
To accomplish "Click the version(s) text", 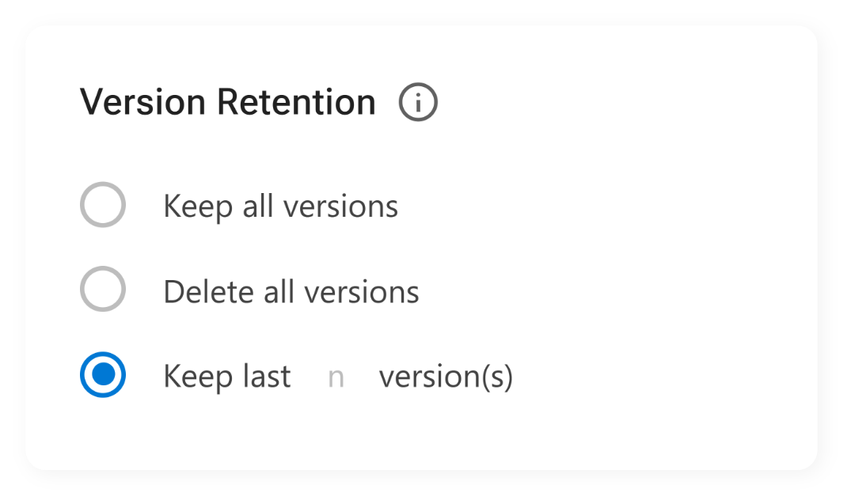I will 447,377.
